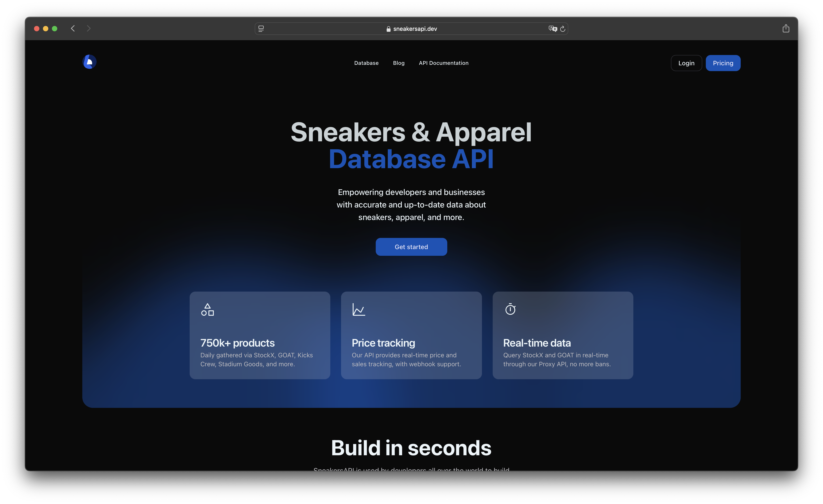
Task: Go back with the browser back arrow
Action: [73, 28]
